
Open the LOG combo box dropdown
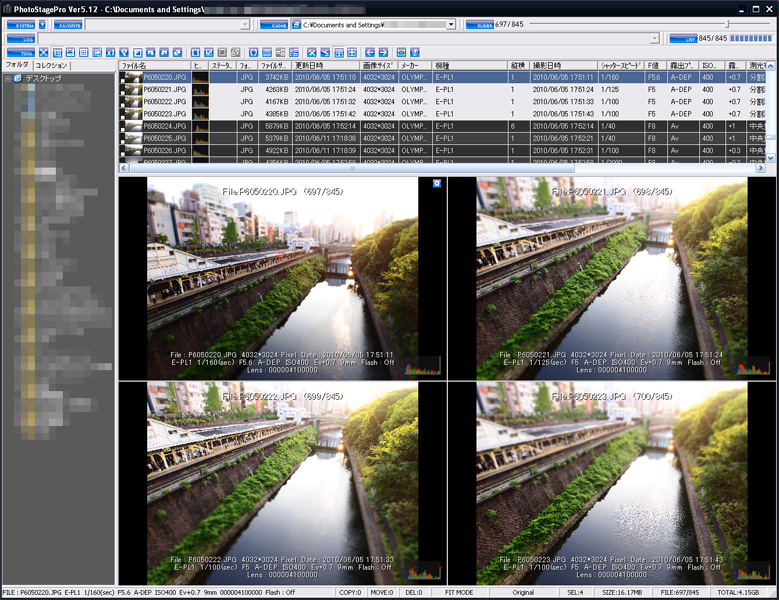(654, 39)
